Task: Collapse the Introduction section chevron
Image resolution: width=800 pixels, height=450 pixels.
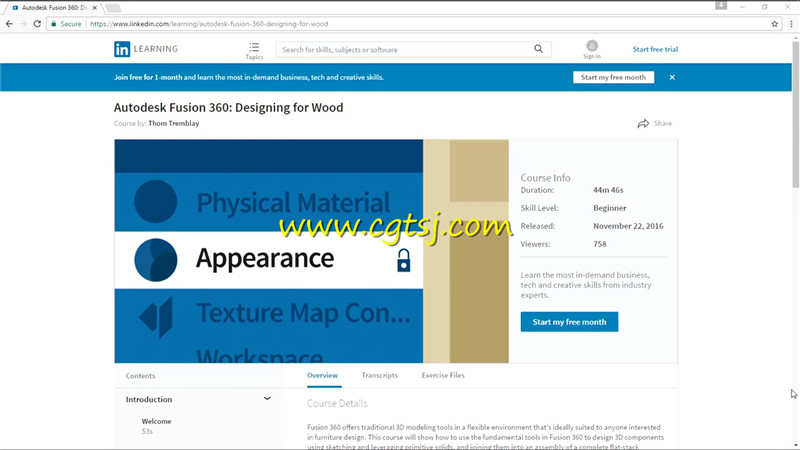Action: click(267, 398)
